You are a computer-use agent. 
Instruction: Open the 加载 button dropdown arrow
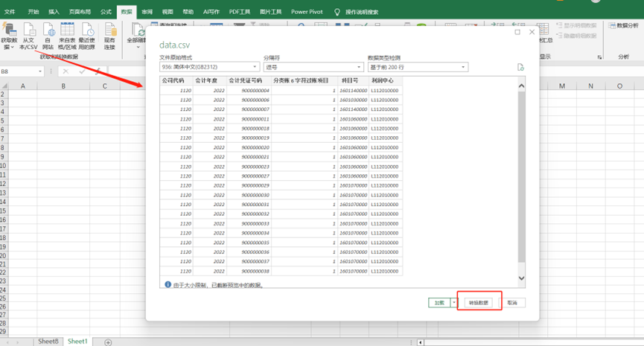[x=454, y=303]
